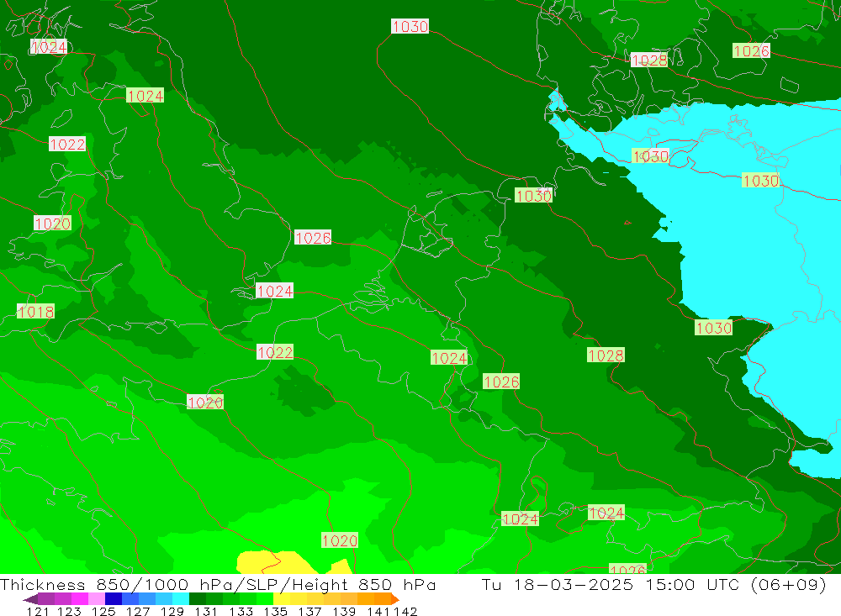The height and width of the screenshot is (616, 841).
Task: Click the purple arrow at legend's low end
Action: pyautogui.click(x=30, y=599)
